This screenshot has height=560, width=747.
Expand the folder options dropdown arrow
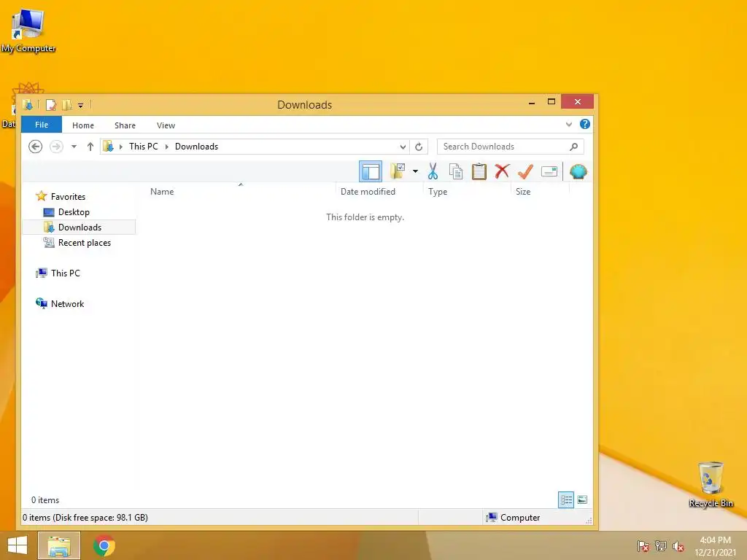pos(415,171)
